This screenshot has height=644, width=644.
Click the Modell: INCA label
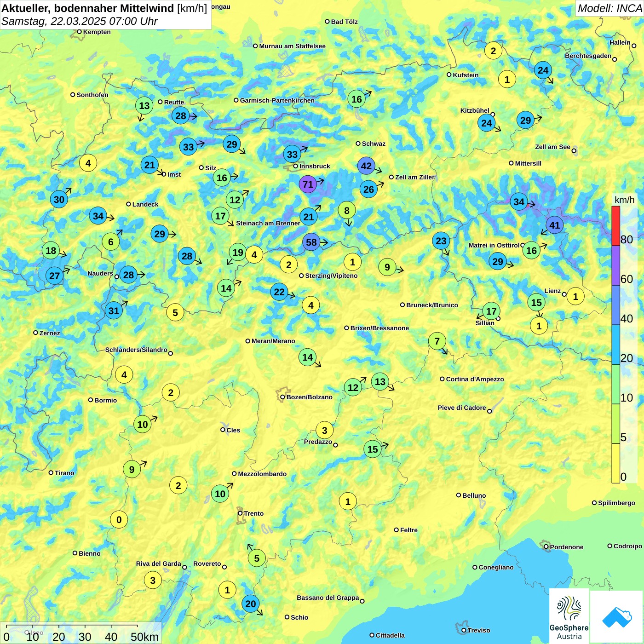pos(609,8)
